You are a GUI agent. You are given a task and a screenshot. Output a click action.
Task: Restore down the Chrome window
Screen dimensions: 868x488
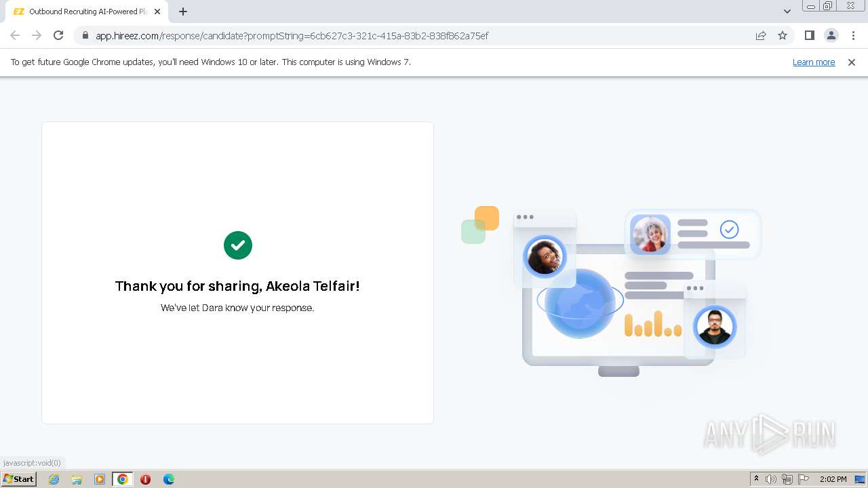coord(828,5)
